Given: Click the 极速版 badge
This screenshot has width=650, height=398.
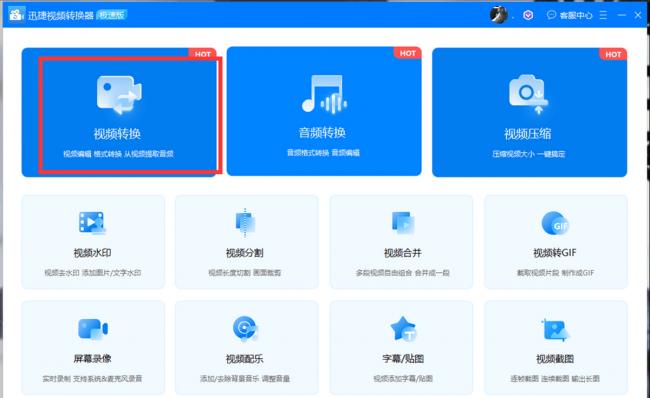Looking at the screenshot, I should (112, 15).
